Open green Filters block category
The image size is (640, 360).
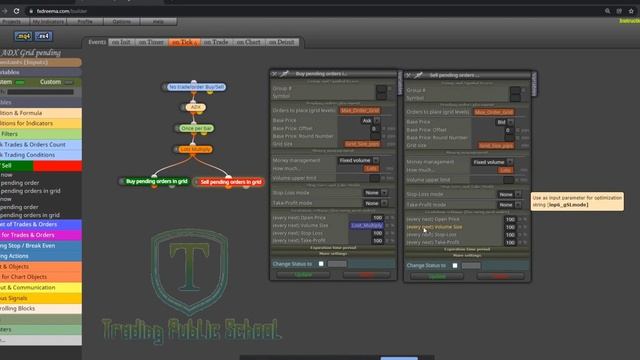click(x=40, y=134)
